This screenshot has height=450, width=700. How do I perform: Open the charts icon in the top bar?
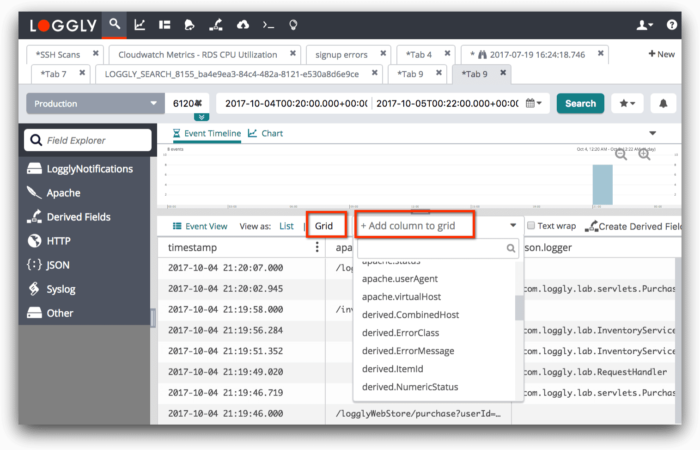tap(139, 24)
